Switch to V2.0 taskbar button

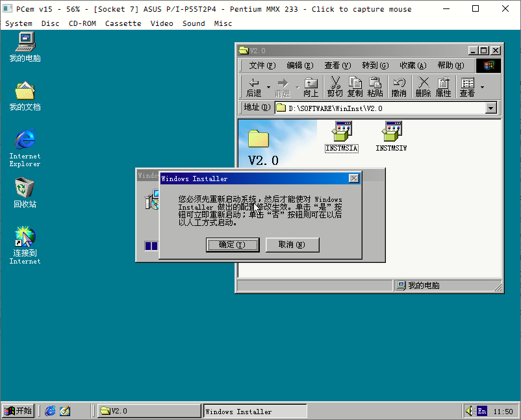click(x=149, y=411)
